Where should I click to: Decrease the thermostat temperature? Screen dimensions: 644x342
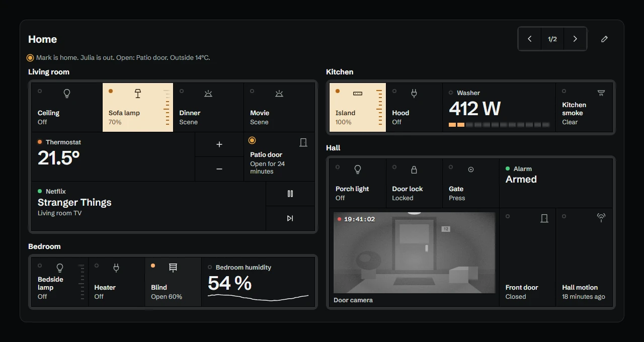[219, 169]
